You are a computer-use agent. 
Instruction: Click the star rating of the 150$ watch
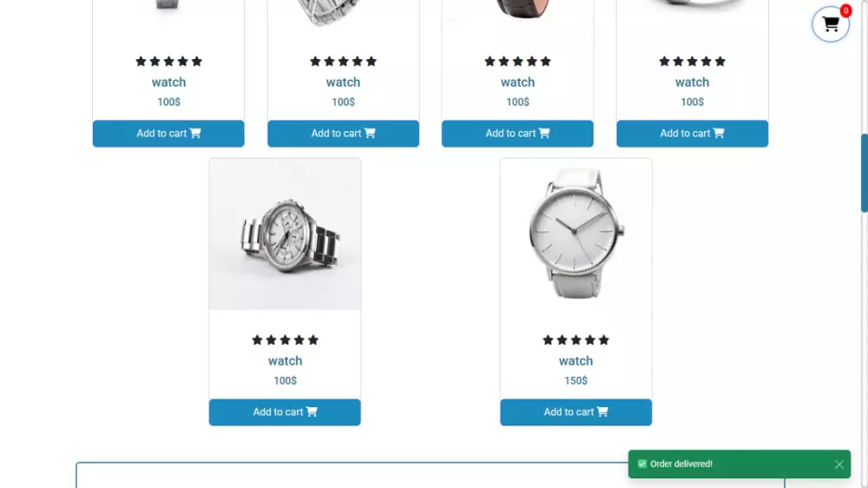(x=575, y=340)
